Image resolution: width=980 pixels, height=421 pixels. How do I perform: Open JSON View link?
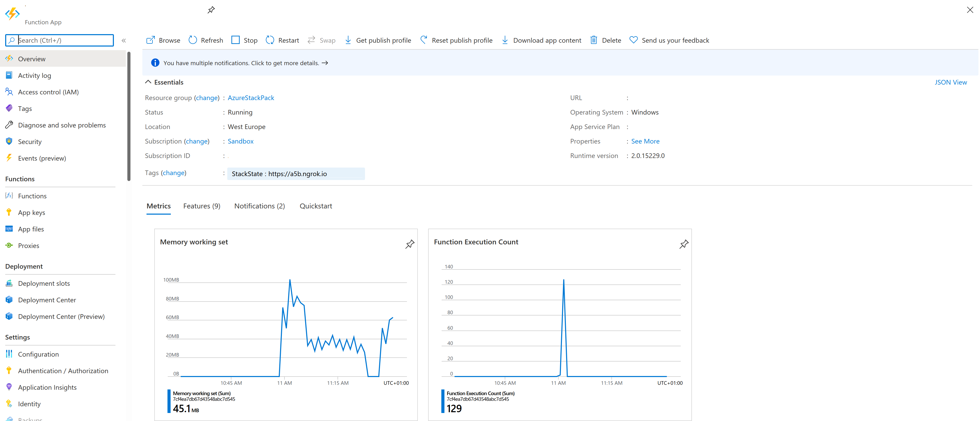coord(951,82)
